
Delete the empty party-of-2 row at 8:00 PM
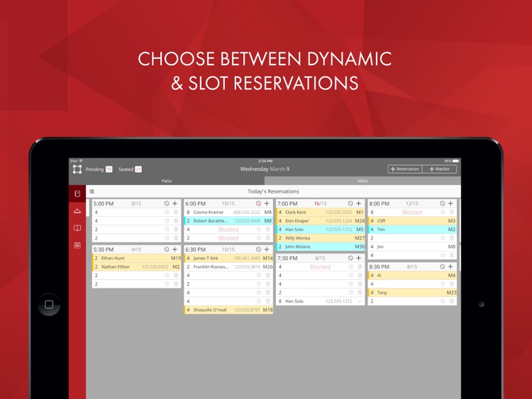click(x=452, y=238)
